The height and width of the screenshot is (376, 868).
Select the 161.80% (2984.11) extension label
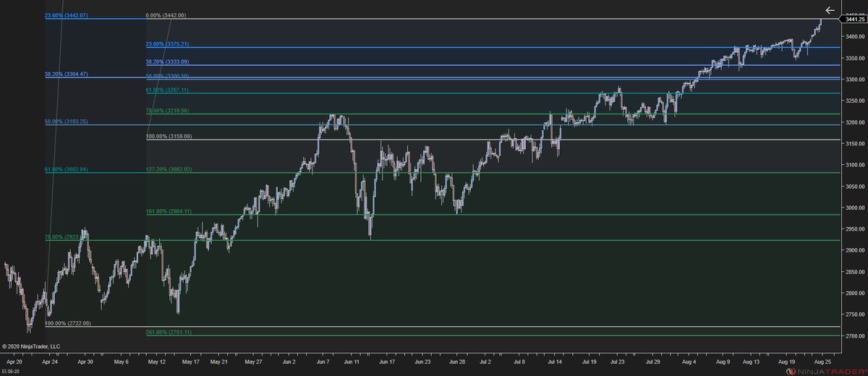pyautogui.click(x=171, y=211)
